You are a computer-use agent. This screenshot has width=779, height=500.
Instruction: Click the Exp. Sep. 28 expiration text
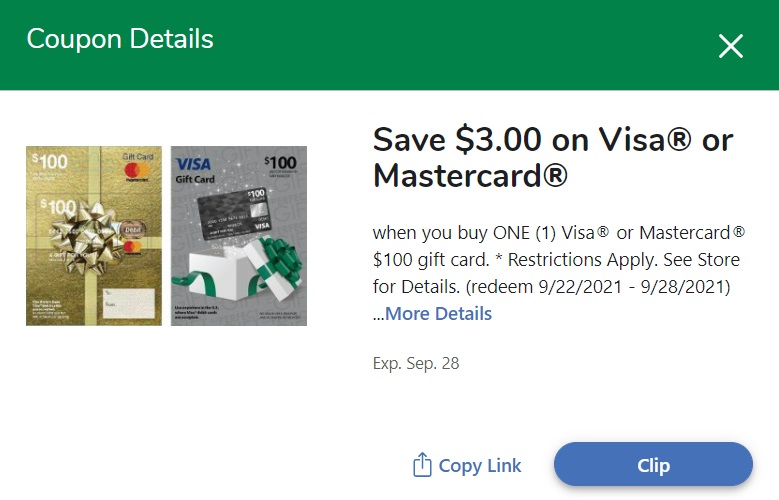pyautogui.click(x=416, y=363)
